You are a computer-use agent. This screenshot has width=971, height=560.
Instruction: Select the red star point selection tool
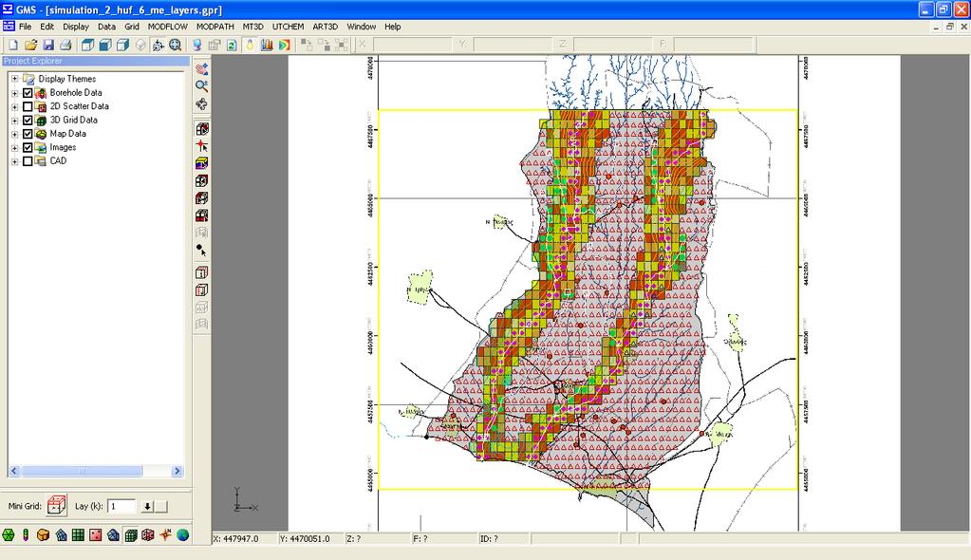coord(201,146)
